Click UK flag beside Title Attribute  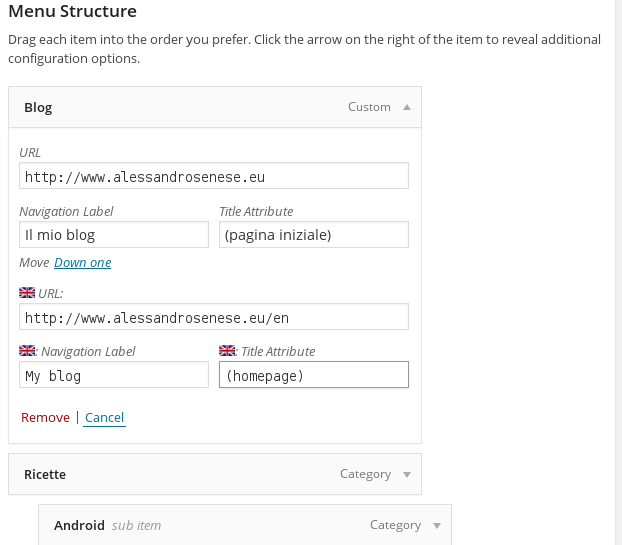coord(227,351)
